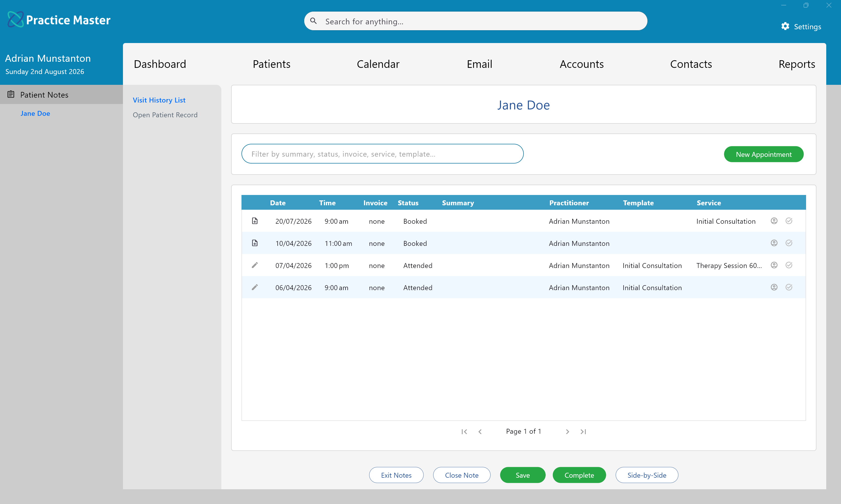Screen dimensions: 841x504
Task: Sort by the Date column header
Action: coord(278,203)
